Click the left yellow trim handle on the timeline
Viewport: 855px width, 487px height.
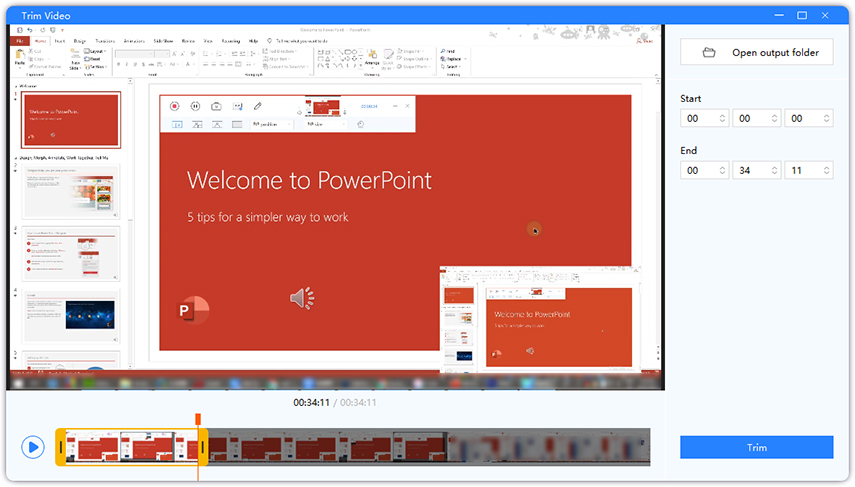[x=61, y=447]
